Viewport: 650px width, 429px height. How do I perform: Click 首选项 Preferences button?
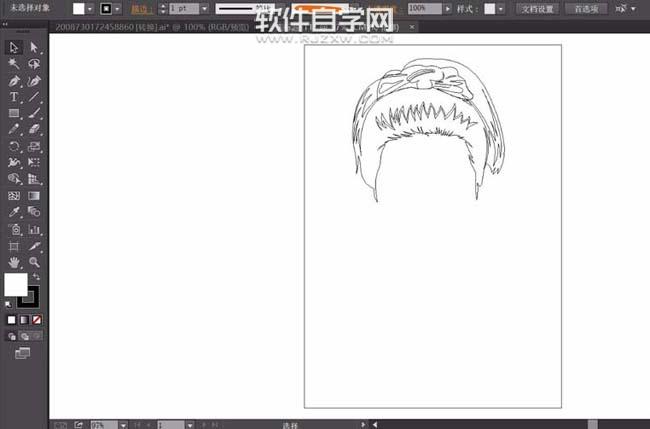[x=586, y=9]
